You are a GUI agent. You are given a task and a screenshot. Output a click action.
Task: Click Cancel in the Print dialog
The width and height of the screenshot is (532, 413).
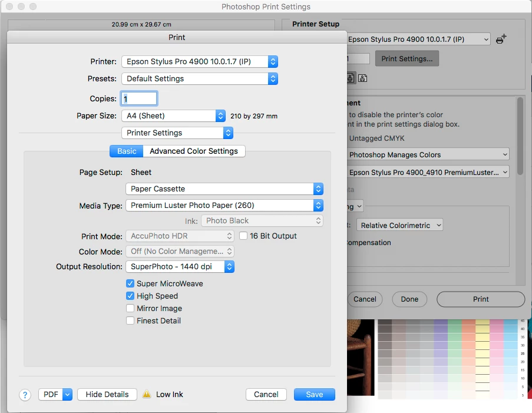pyautogui.click(x=266, y=394)
